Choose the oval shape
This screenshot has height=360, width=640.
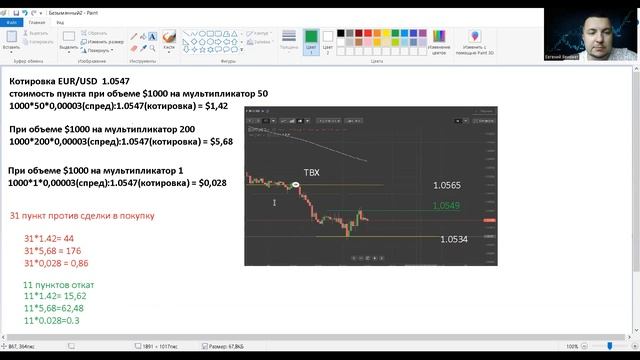(202, 33)
